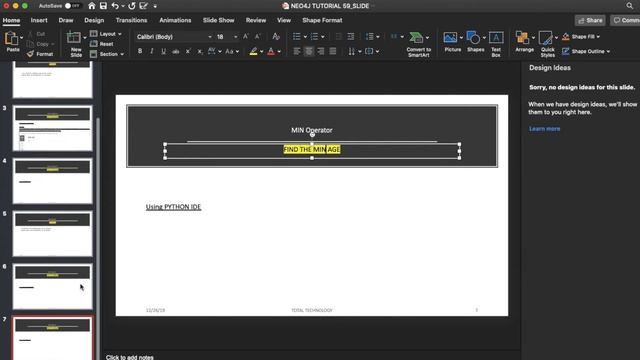Viewport: 640px width, 360px height.
Task: Click the Bullets list icon
Action: 297,37
